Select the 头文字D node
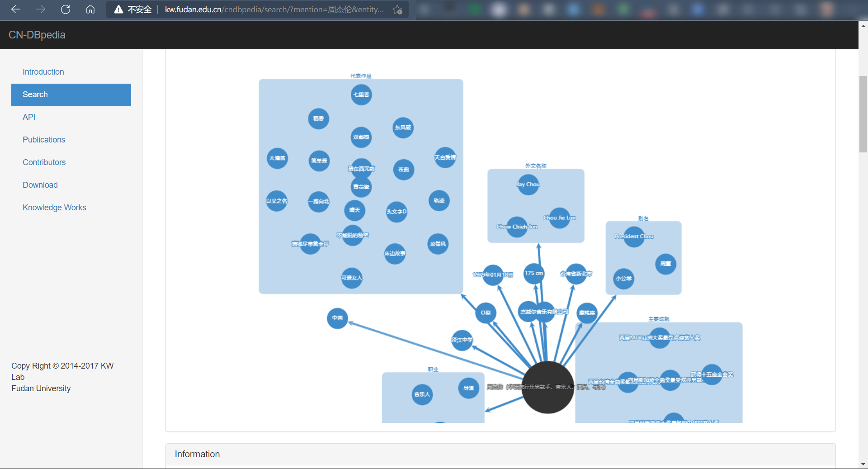Image resolution: width=868 pixels, height=469 pixels. [x=396, y=212]
